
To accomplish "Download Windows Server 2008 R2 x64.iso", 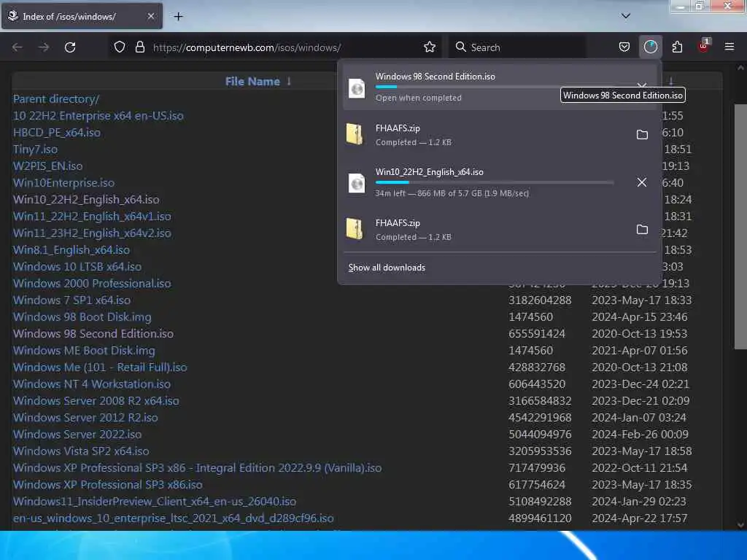I will [x=96, y=401].
